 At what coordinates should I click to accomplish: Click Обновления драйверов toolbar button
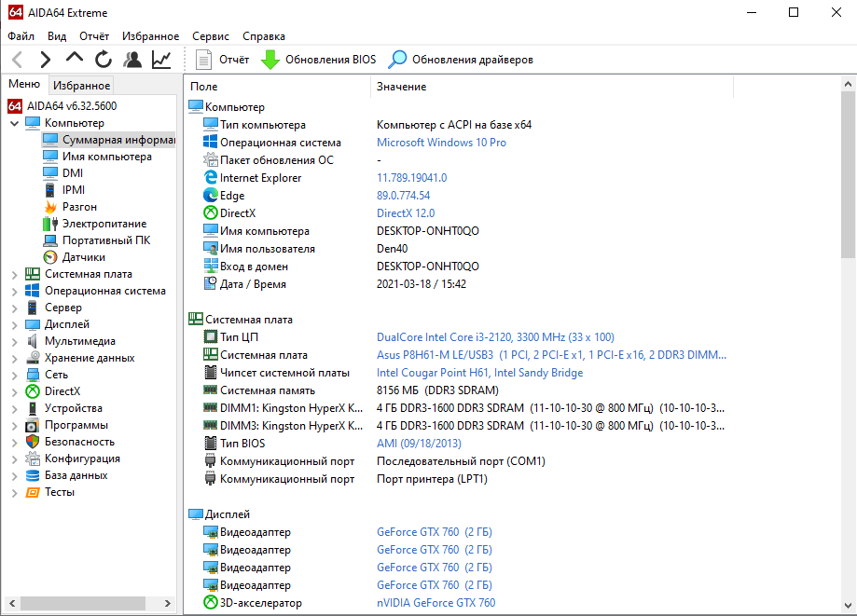461,60
